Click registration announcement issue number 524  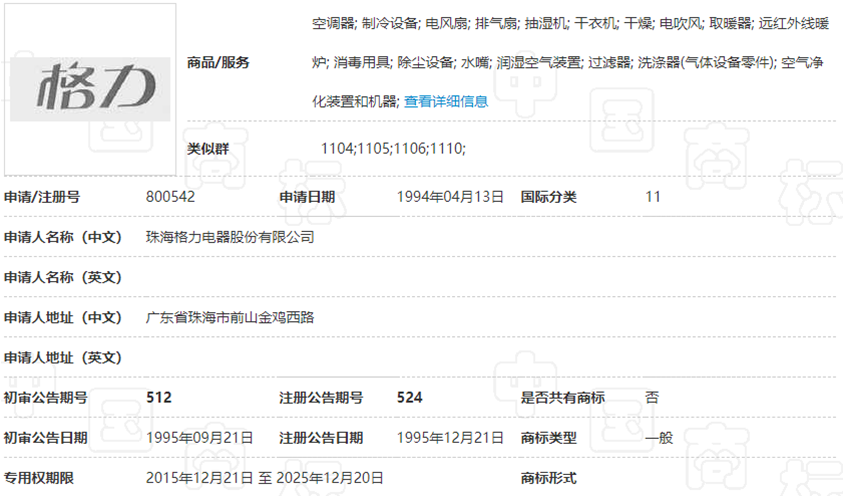tap(410, 397)
